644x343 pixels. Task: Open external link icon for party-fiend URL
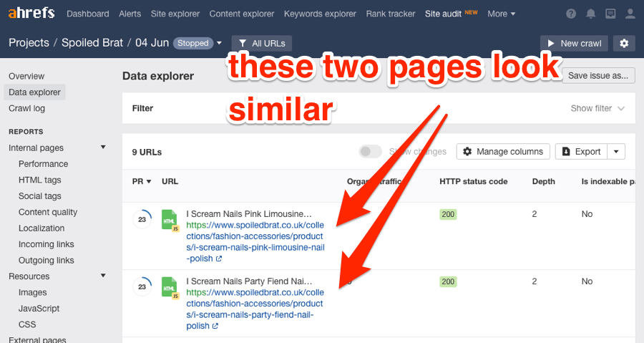click(215, 326)
